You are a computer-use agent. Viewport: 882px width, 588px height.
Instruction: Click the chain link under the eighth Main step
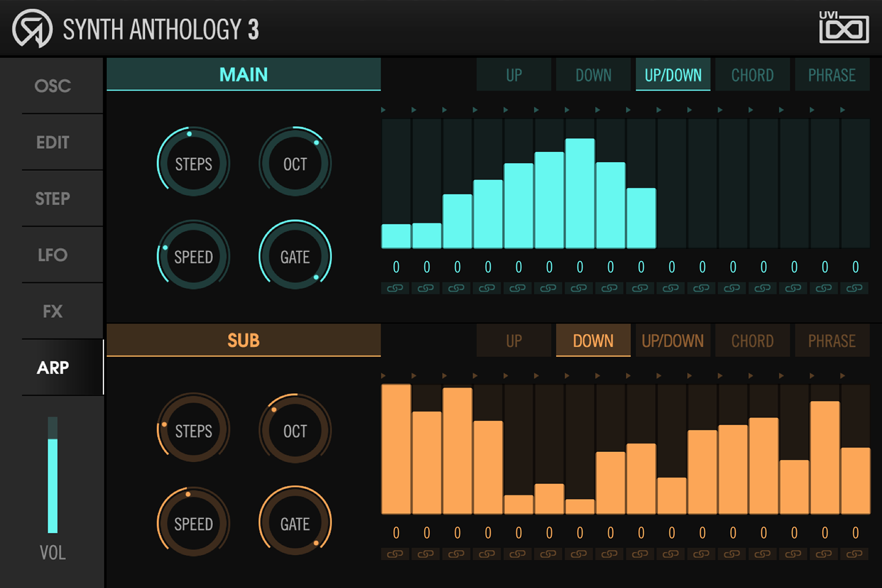609,288
